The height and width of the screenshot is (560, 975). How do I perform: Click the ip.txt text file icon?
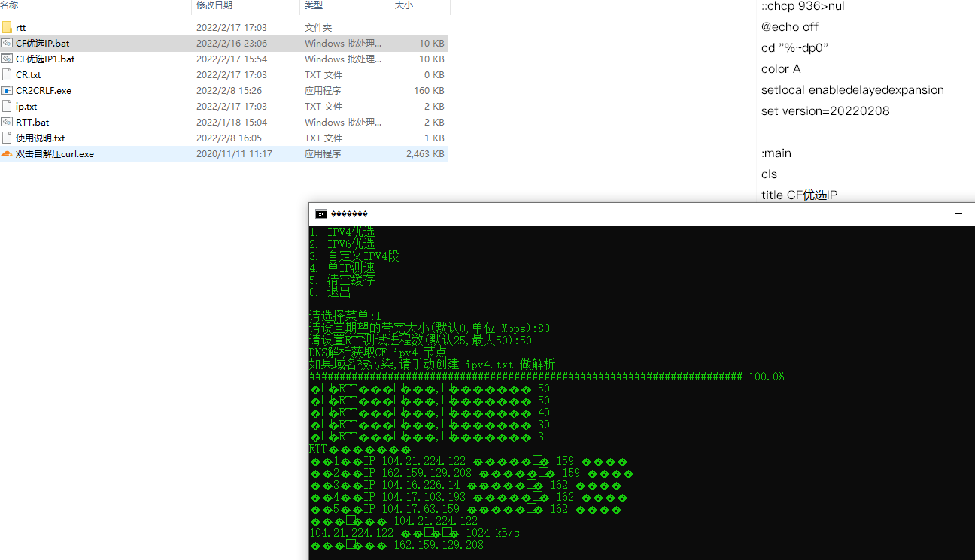pyautogui.click(x=8, y=106)
